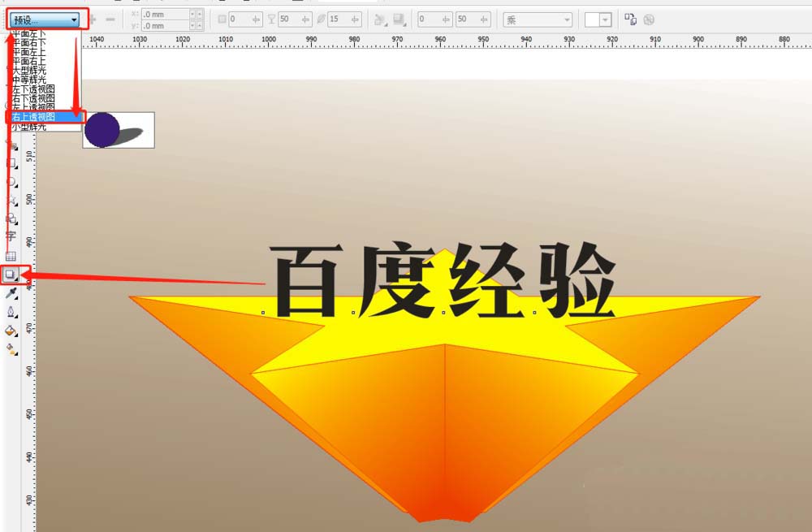
Task: Open the 预设 presets dropdown
Action: click(x=45, y=20)
